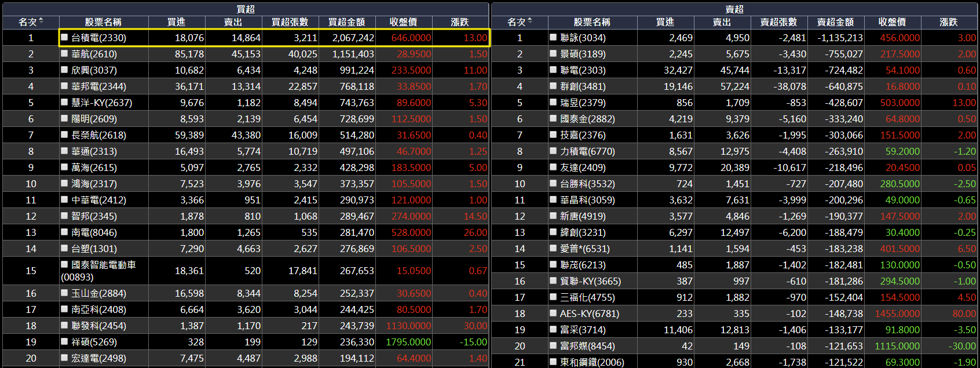The height and width of the screenshot is (368, 980).
Task: Click the 賣超張數 column header
Action: [x=779, y=22]
